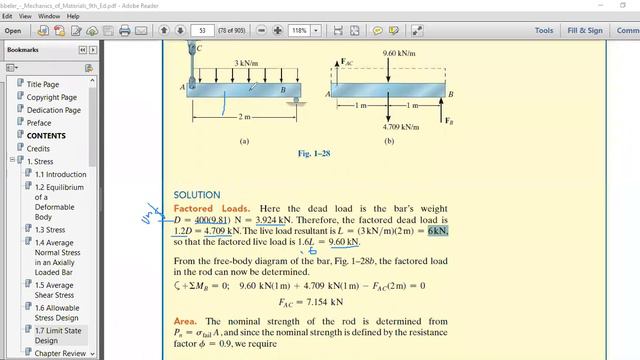Select the Copyright Page bookmark
The width and height of the screenshot is (640, 360).
pos(52,97)
